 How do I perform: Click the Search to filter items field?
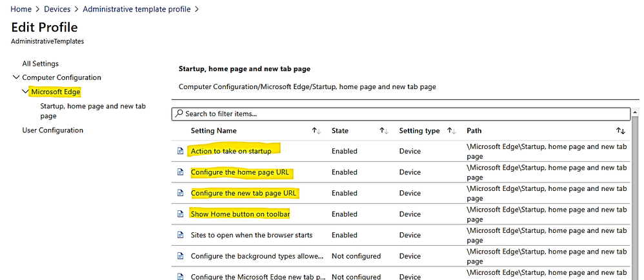tap(401, 114)
